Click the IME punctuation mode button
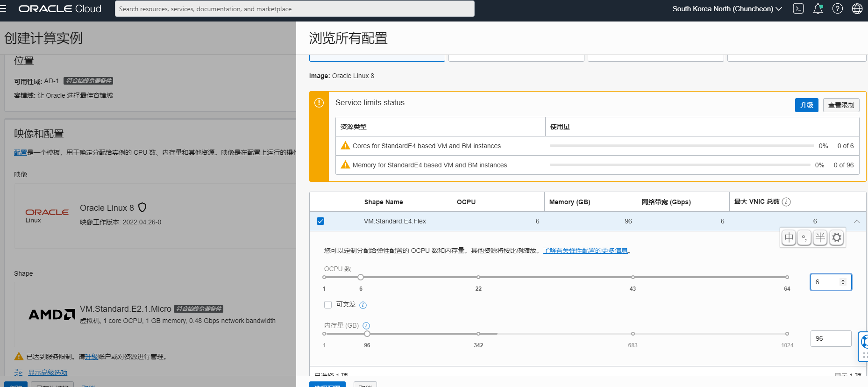This screenshot has width=868, height=387. point(804,237)
